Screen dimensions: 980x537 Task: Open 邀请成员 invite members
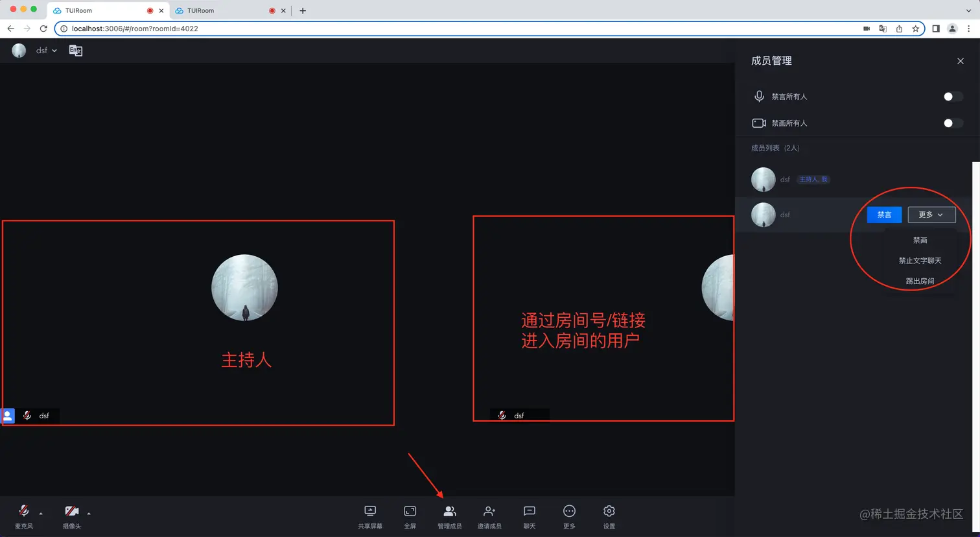489,517
